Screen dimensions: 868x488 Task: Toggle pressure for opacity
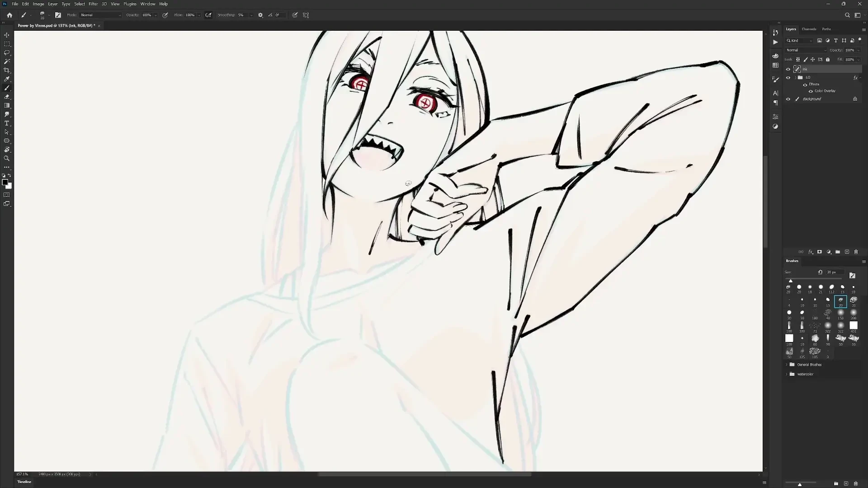coord(165,15)
